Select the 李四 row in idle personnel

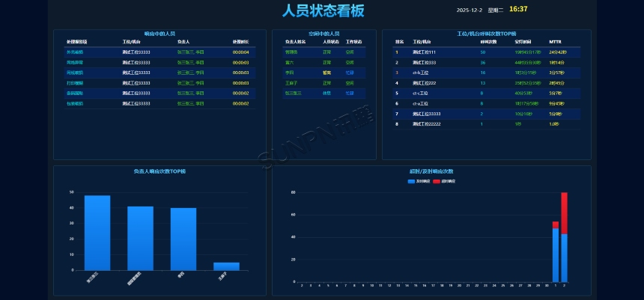click(x=289, y=73)
